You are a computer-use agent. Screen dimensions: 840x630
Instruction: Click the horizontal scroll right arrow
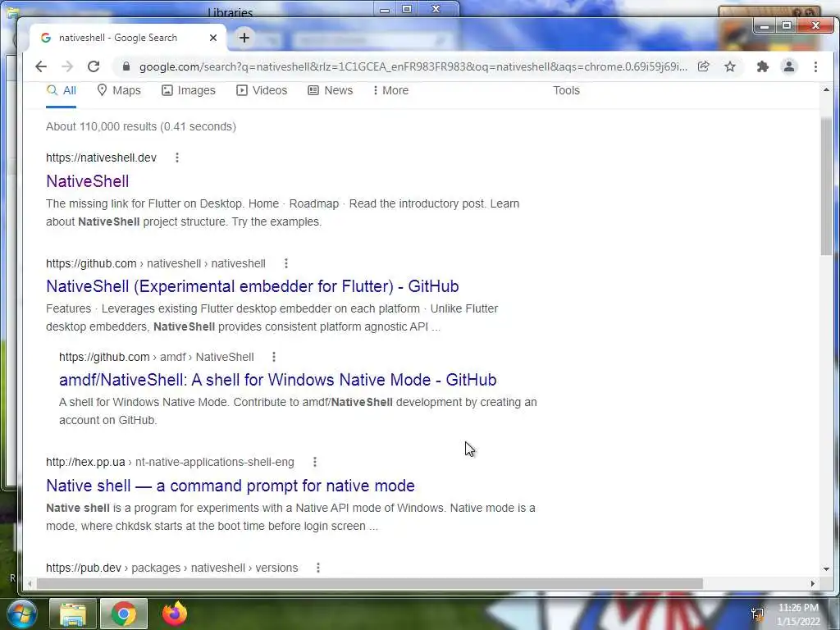(813, 583)
